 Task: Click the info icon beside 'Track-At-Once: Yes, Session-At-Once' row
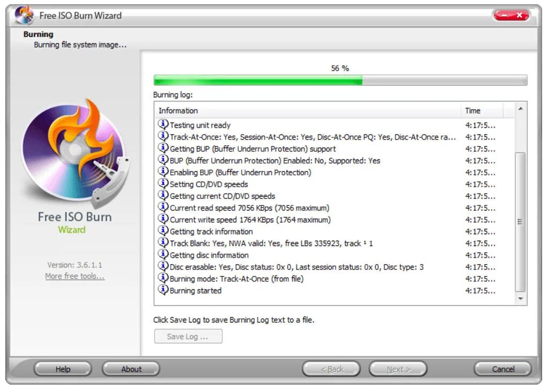163,136
